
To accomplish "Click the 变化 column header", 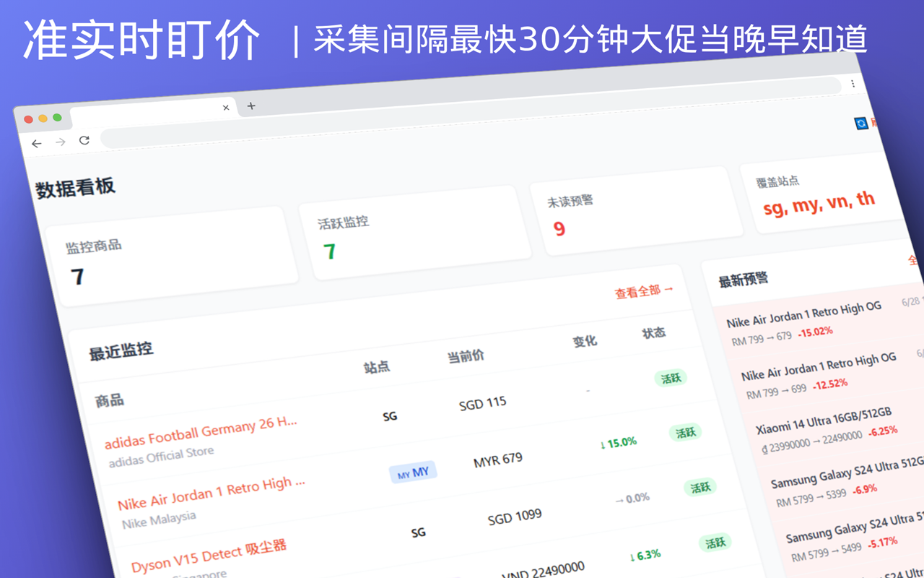I will [585, 341].
